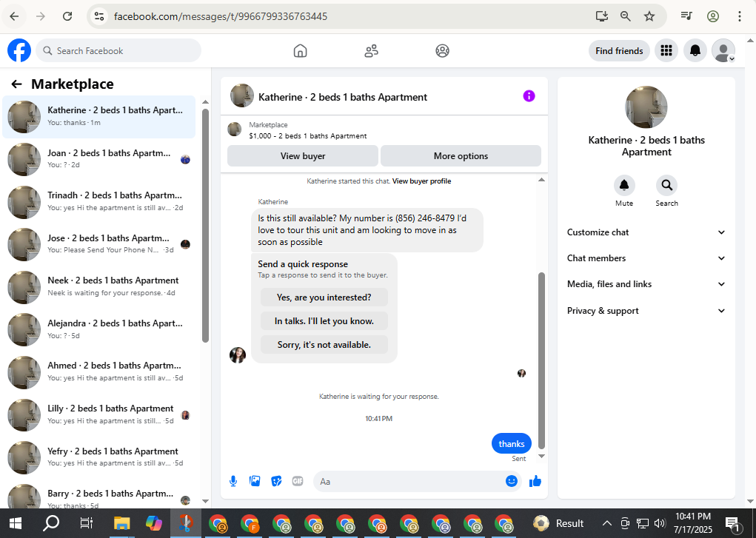756x538 pixels.
Task: Send 'In talks. I'll let you know.' response
Action: point(324,321)
